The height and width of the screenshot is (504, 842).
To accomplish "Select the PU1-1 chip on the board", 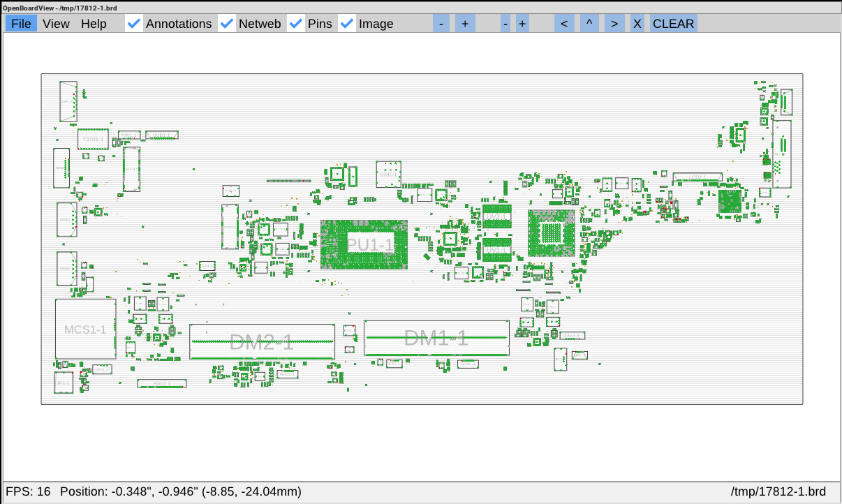I will (x=364, y=244).
